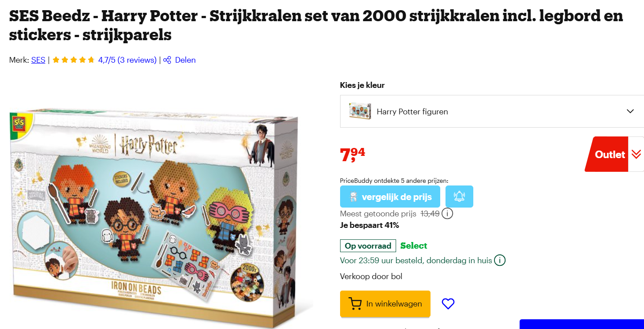Viewport: 644px width, 329px height.
Task: Open the price comparison robot icon
Action: pyautogui.click(x=353, y=196)
